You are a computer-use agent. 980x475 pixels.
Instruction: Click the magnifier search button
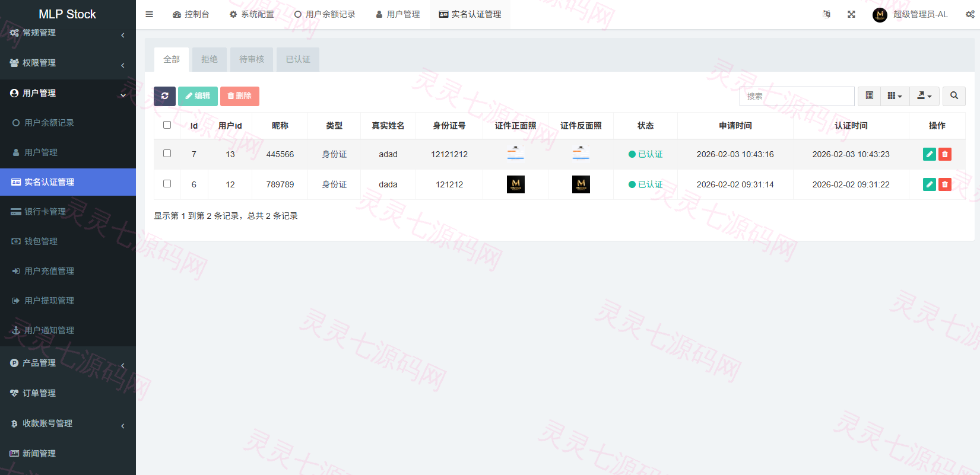pos(954,96)
